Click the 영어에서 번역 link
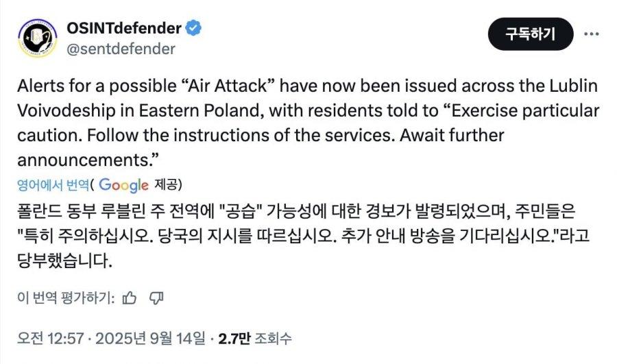 [x=58, y=185]
